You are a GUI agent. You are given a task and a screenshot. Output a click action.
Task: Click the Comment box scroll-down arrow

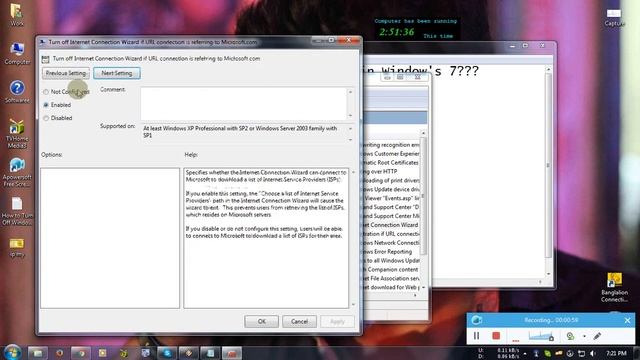tap(350, 116)
